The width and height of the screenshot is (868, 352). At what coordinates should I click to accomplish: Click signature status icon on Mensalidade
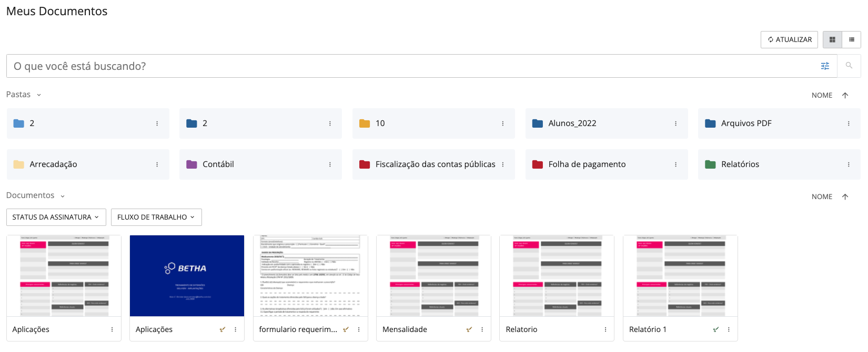click(x=469, y=329)
